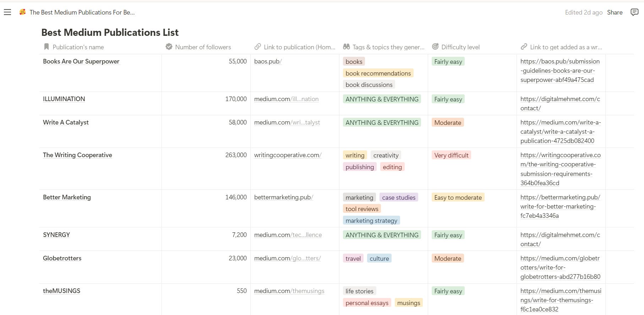Click Link to publication column header
This screenshot has height=315, width=644.
(x=299, y=47)
